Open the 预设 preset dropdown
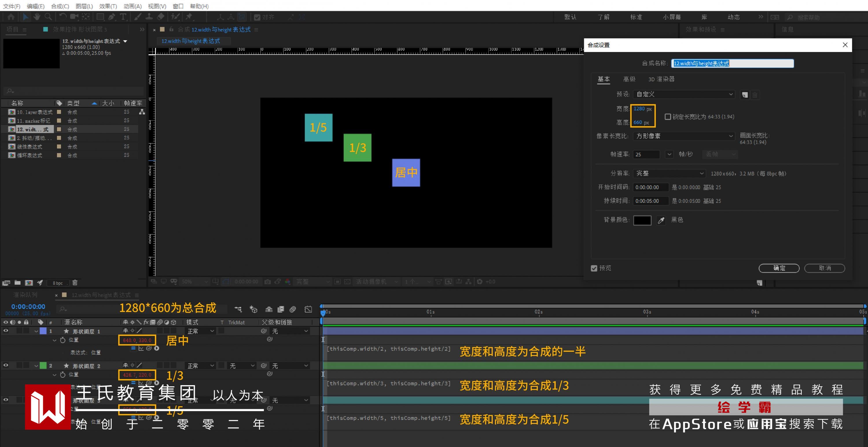 (x=683, y=94)
